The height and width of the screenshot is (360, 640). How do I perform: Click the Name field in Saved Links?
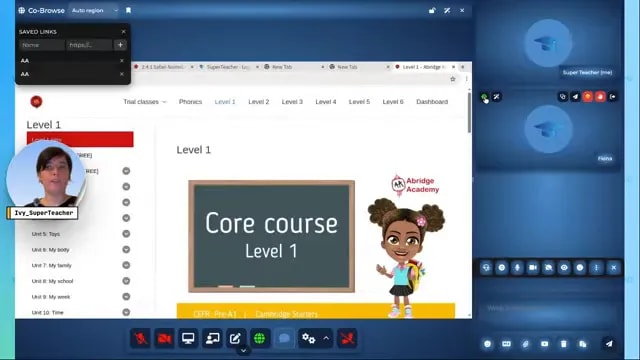42,45
